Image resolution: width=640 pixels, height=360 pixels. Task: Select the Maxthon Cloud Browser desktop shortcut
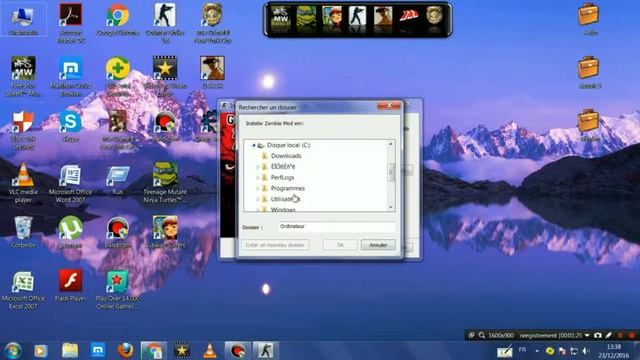tap(70, 76)
